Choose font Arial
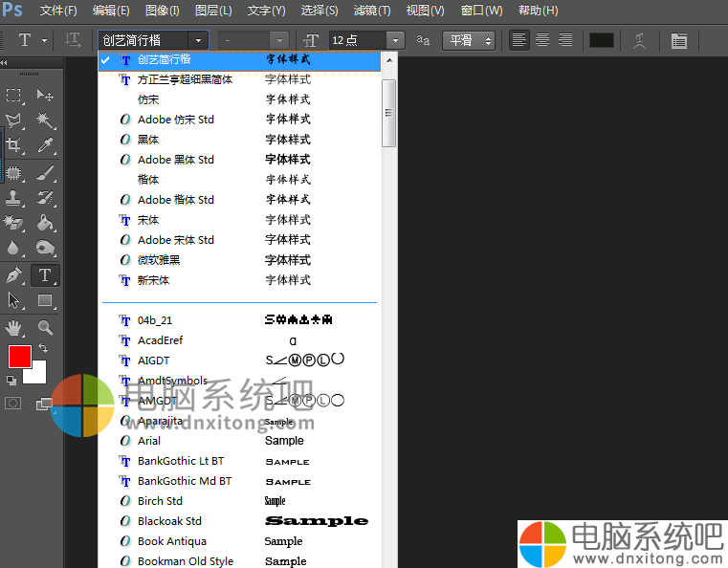Screen dimensions: 728x568 click(239, 441)
